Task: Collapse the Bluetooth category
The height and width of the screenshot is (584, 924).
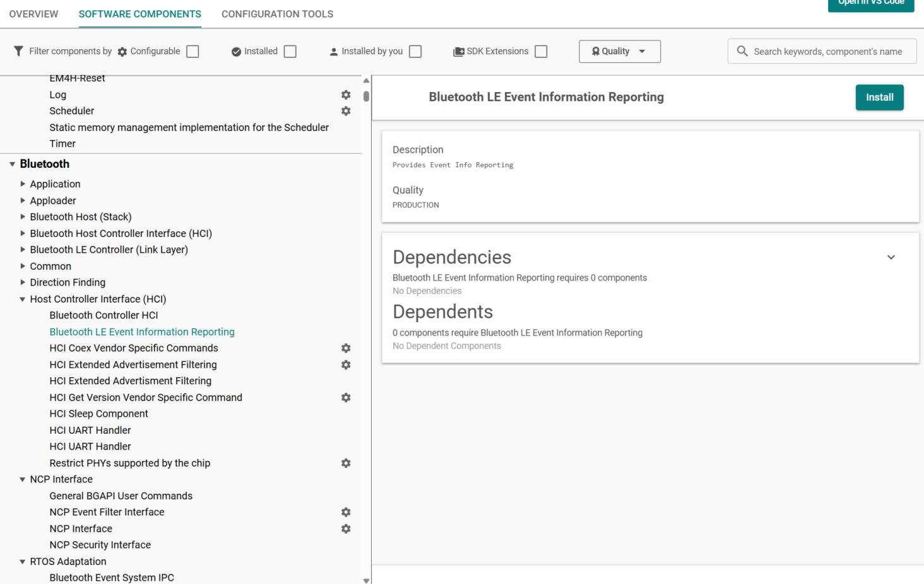Action: [12, 164]
